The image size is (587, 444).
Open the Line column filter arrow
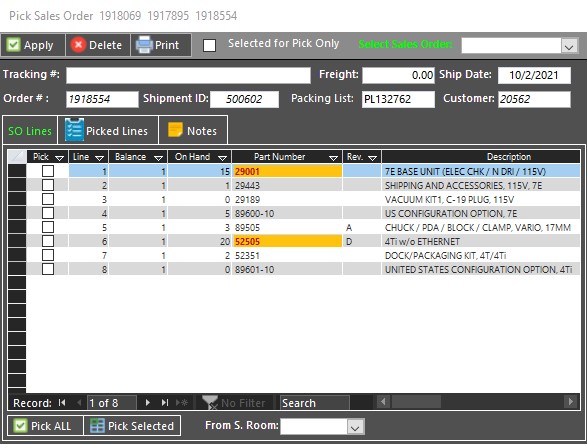point(99,158)
